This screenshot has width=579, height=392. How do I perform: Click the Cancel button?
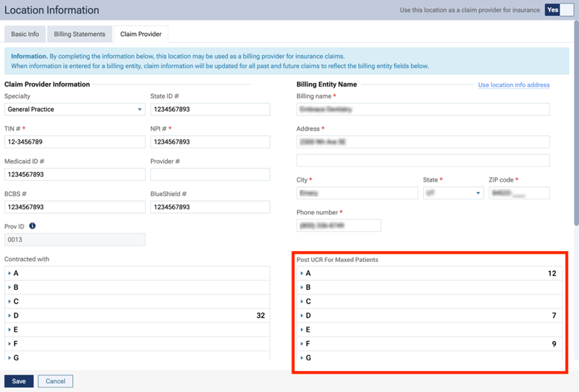(x=55, y=381)
